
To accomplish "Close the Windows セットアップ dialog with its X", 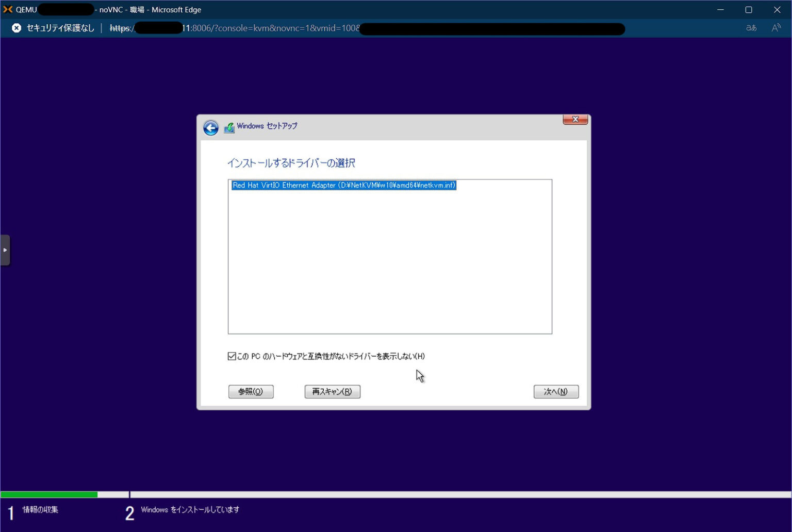I will [574, 119].
